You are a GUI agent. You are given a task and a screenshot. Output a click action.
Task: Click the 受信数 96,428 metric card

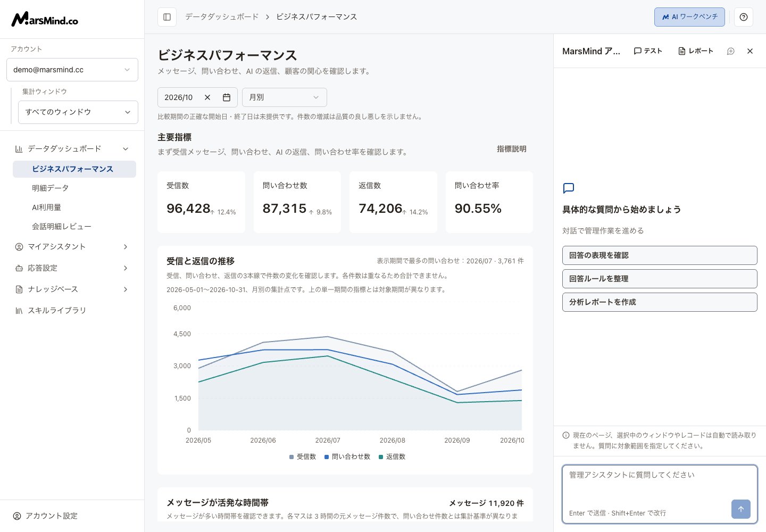pos(201,202)
